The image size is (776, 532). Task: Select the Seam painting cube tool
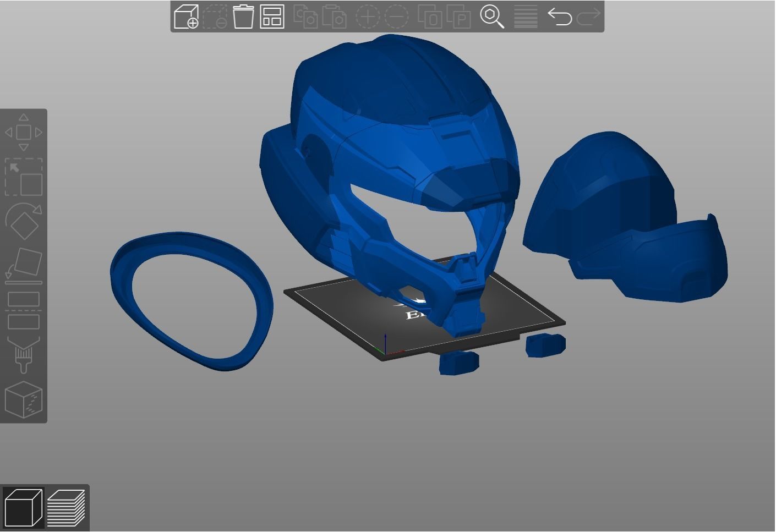[x=24, y=400]
